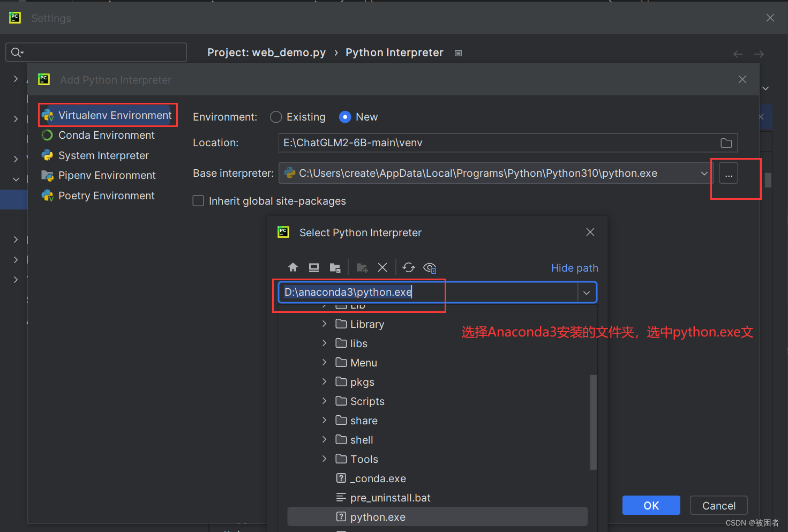788x532 pixels.
Task: Select the Tools folder row
Action: click(x=437, y=459)
